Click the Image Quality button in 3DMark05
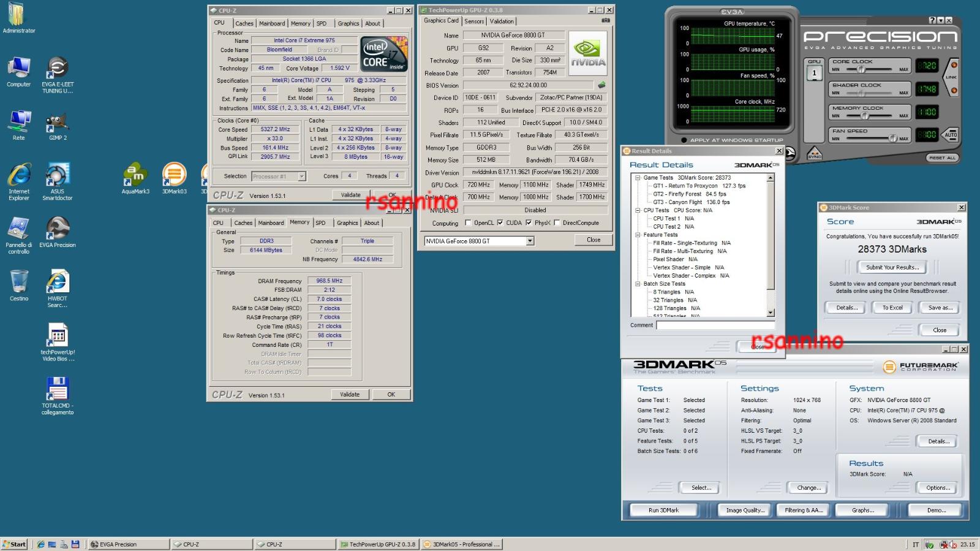 745,510
